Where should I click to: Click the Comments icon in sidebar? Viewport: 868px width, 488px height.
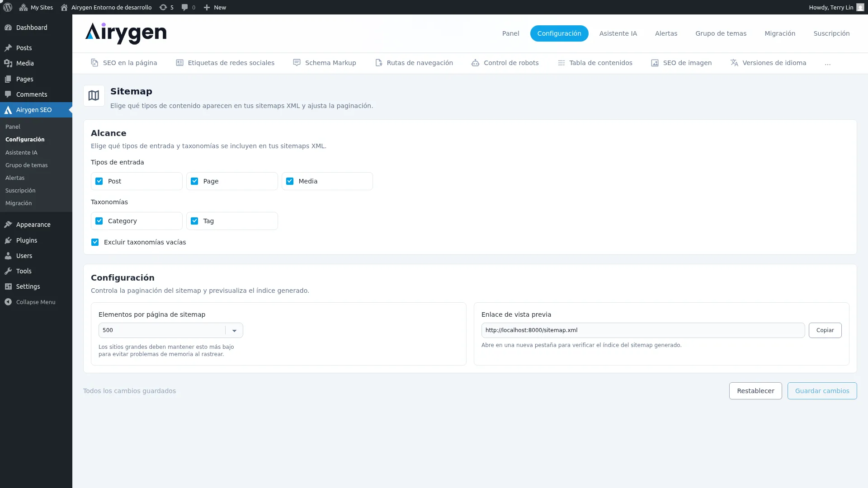pyautogui.click(x=8, y=94)
